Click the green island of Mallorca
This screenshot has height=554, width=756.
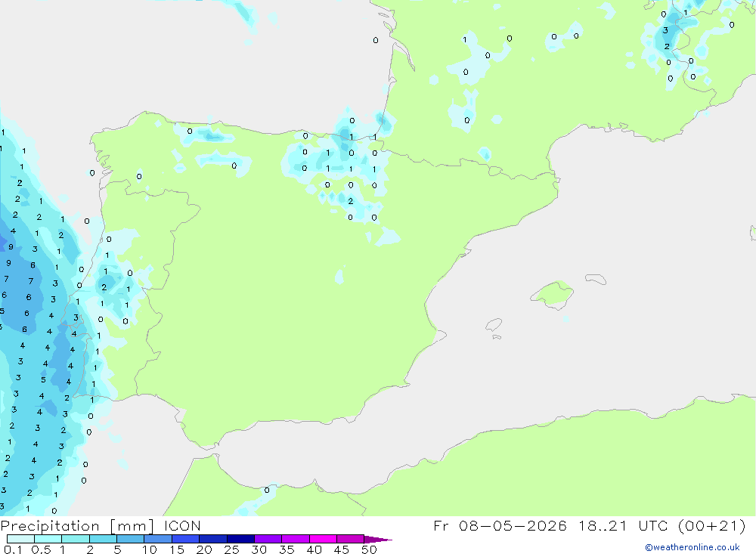tap(553, 293)
